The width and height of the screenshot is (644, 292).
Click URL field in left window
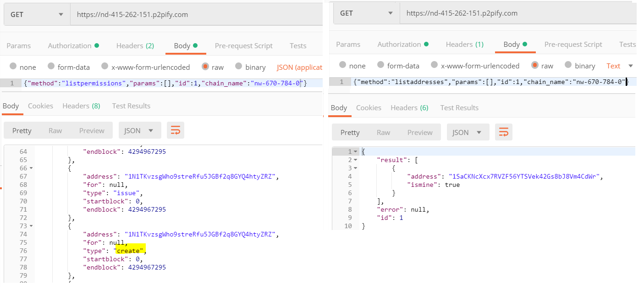197,14
